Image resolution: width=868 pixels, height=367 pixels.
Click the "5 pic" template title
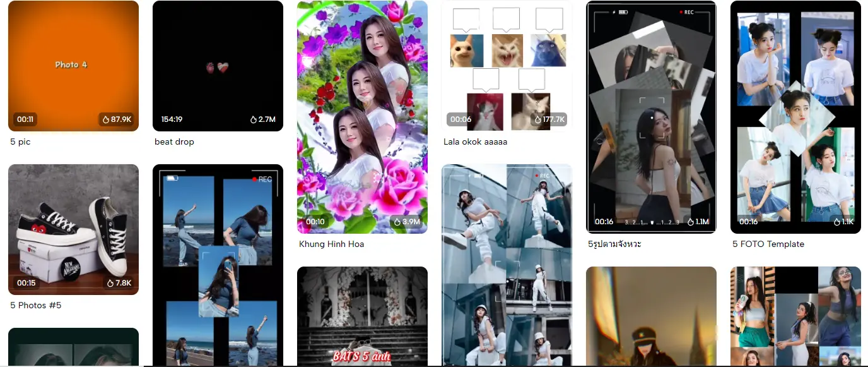coord(20,142)
